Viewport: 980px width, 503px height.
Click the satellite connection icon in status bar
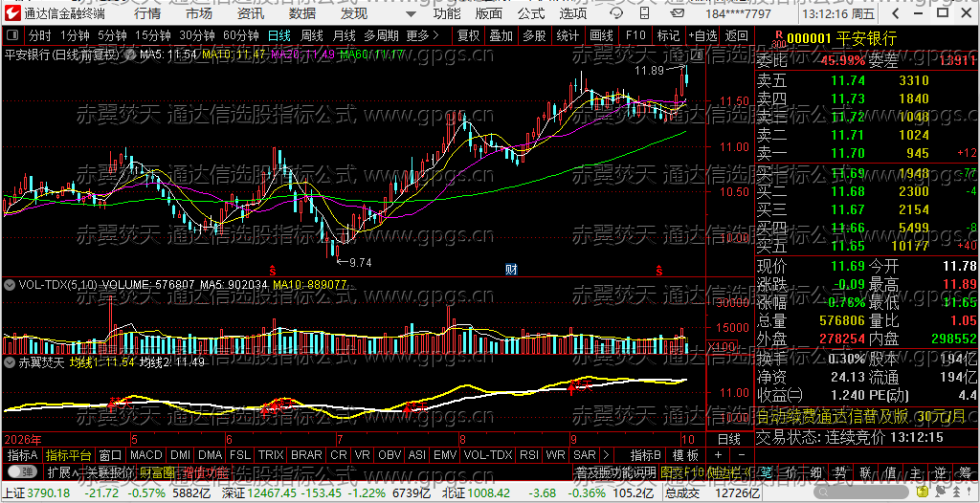click(940, 492)
